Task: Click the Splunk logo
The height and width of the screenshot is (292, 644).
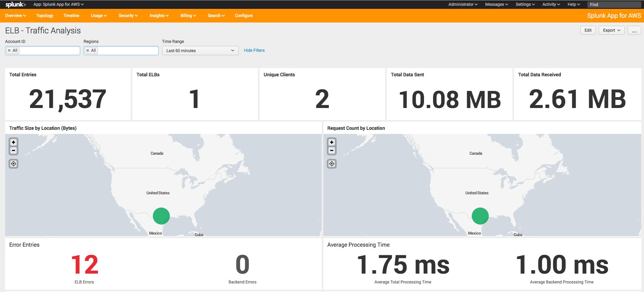Action: [15, 4]
